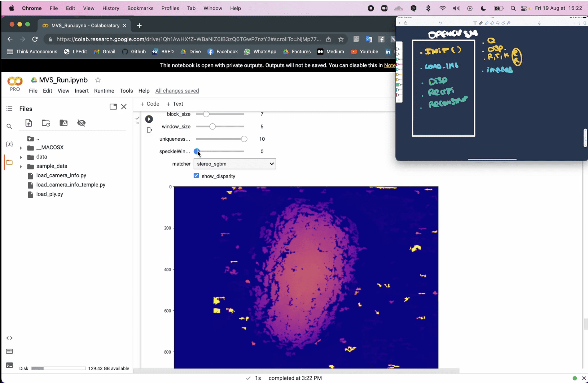Open the Runtime menu
Screen dimensions: 588x384
104,91
